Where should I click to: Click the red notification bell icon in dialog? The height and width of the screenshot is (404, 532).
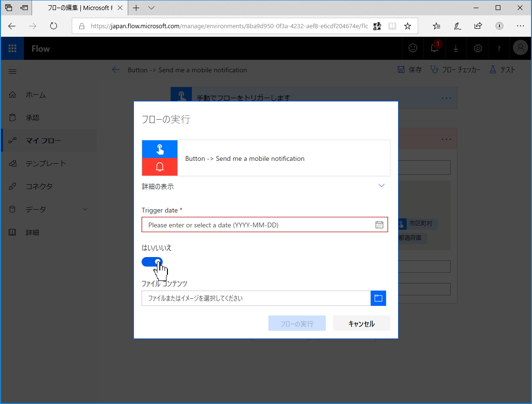[x=160, y=167]
